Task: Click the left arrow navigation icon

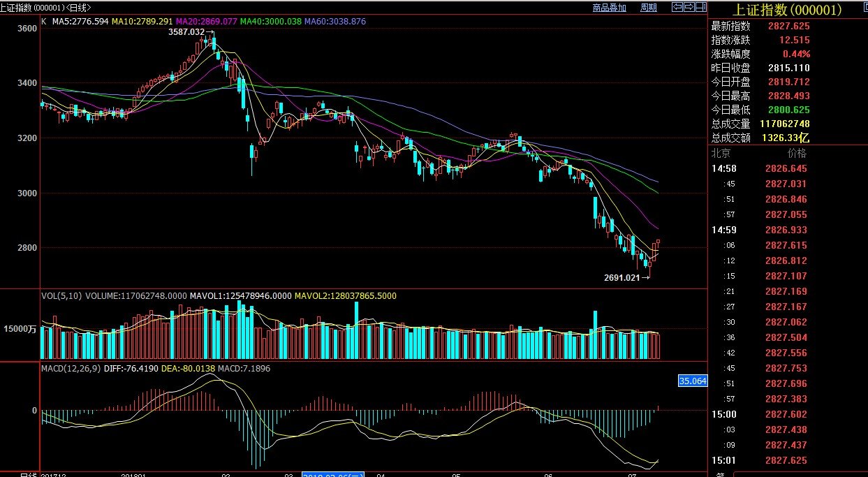Action: click(677, 8)
